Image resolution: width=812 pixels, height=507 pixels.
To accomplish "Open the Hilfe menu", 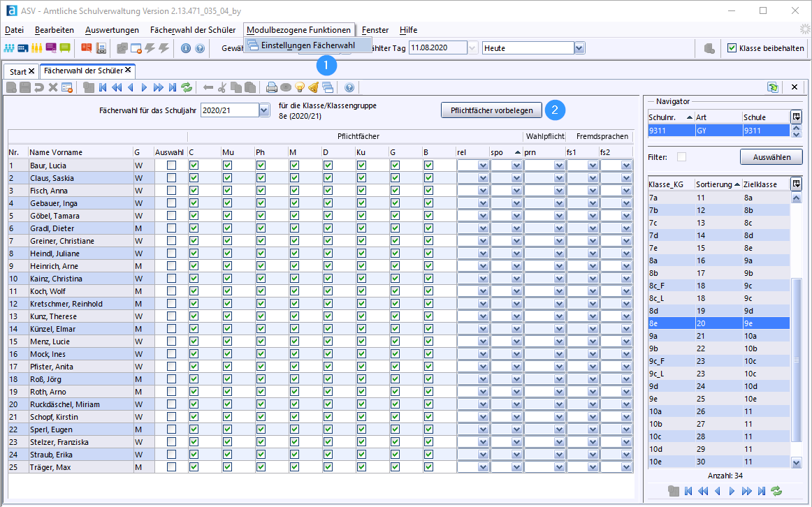I will [x=409, y=30].
